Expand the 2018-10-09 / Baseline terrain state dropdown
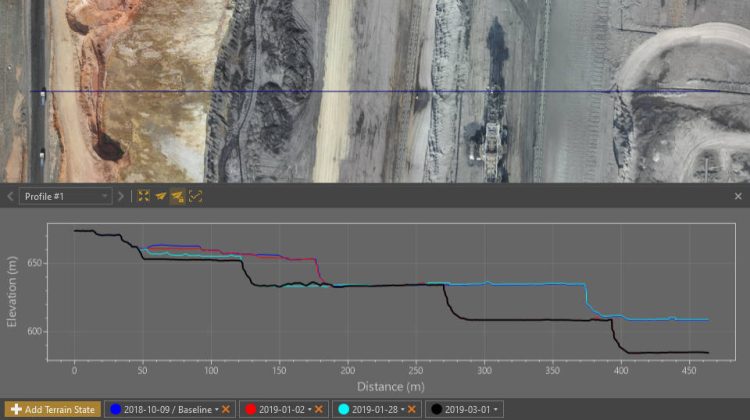This screenshot has width=750, height=420. [216, 409]
